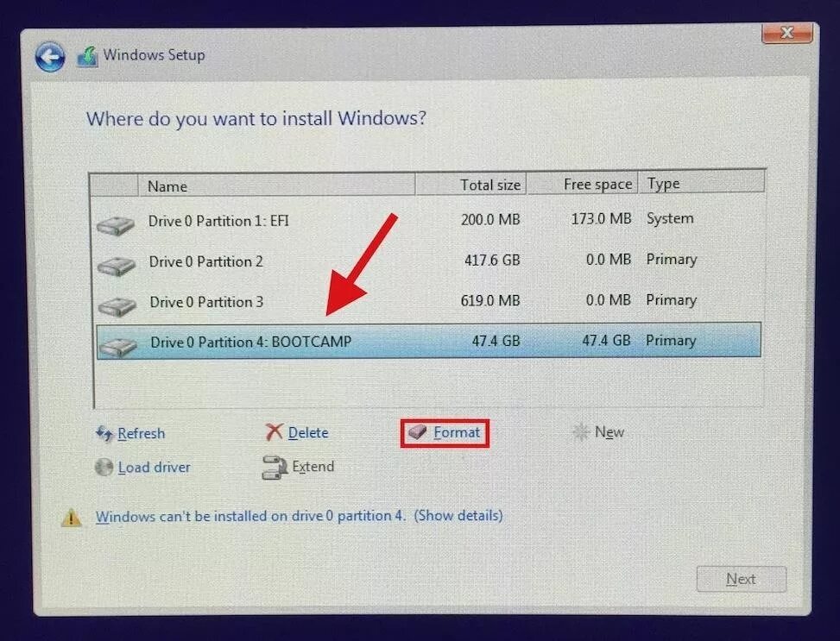The height and width of the screenshot is (641, 840).
Task: Click the 619.0 MB total size value
Action: [x=490, y=300]
